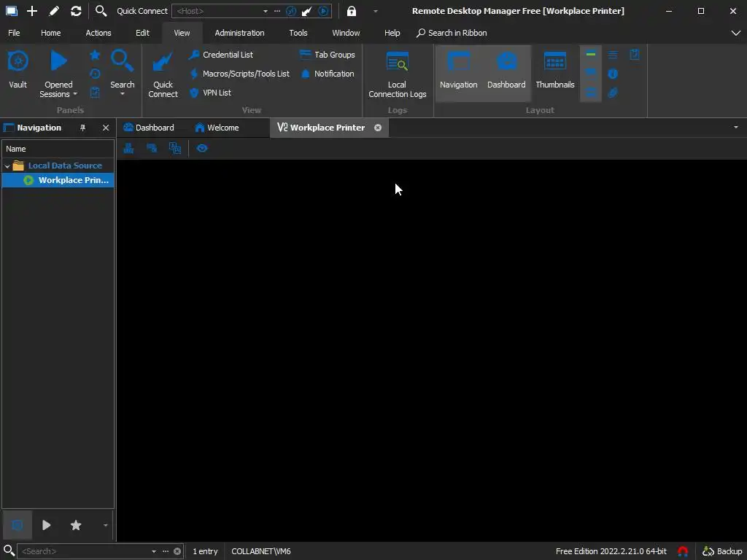Click the Quick Connect Host input field
Image resolution: width=747 pixels, height=560 pixels.
click(x=217, y=11)
